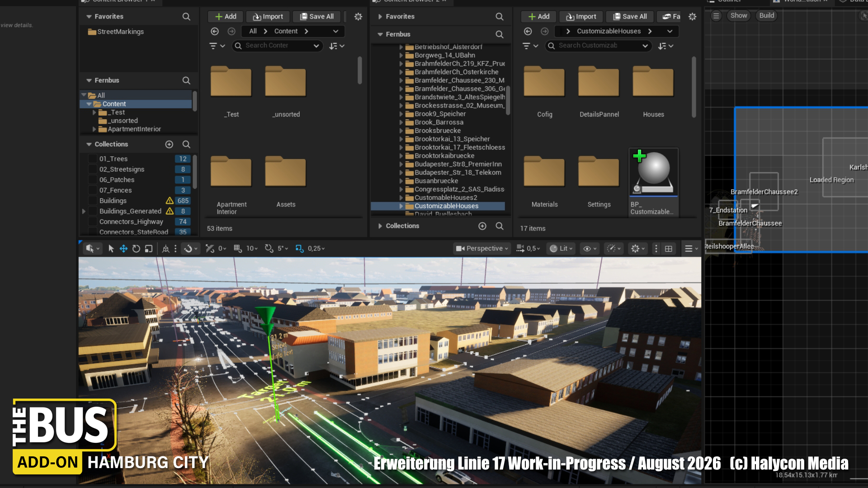Click Add in Content Browser 1

click(226, 17)
